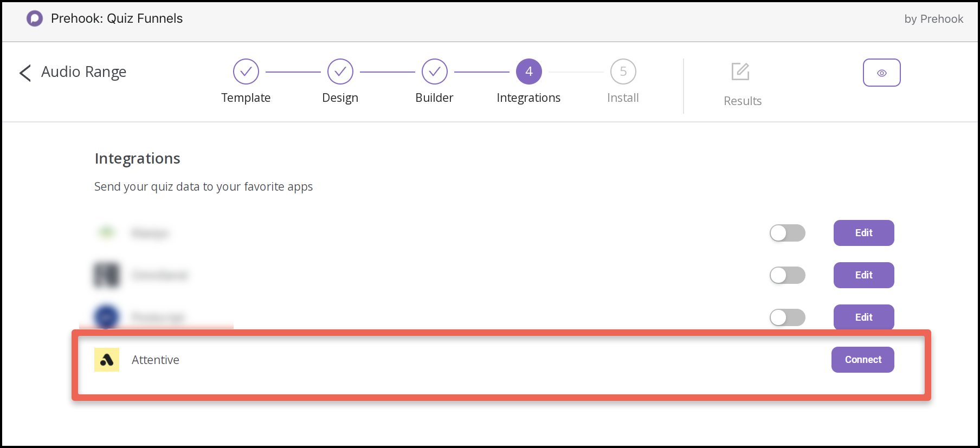Click the Attentive integration name

click(x=156, y=360)
